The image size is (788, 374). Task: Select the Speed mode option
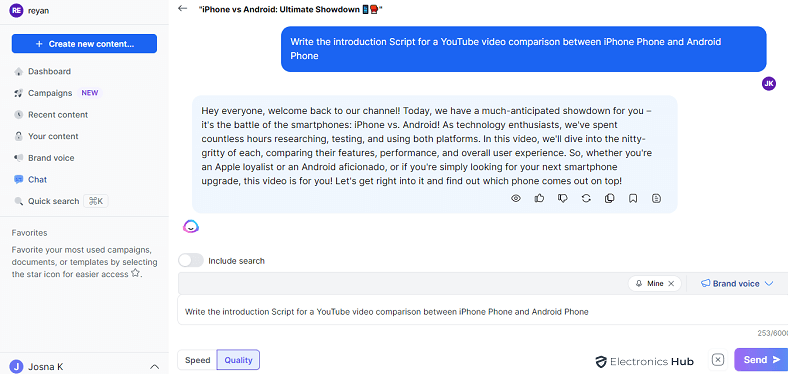click(x=198, y=360)
